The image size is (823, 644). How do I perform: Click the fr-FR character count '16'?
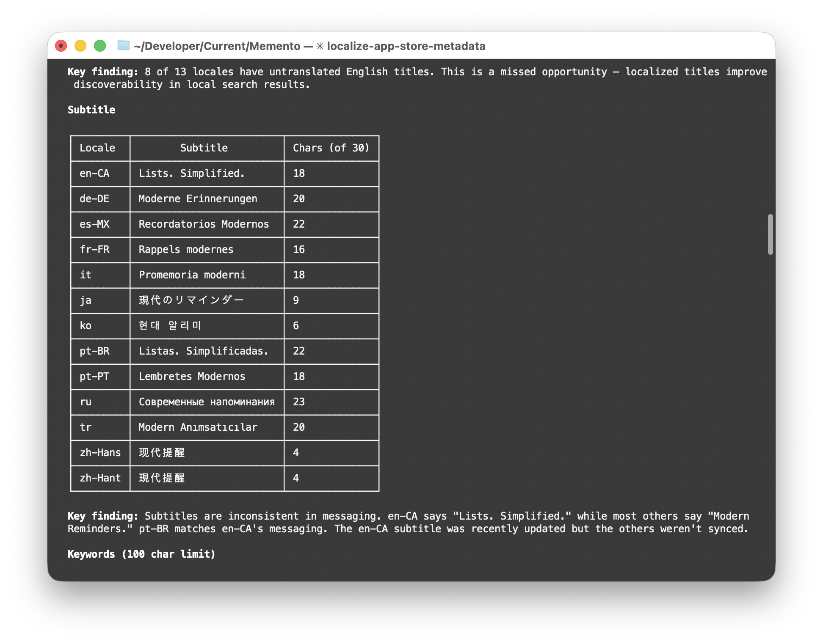[299, 250]
